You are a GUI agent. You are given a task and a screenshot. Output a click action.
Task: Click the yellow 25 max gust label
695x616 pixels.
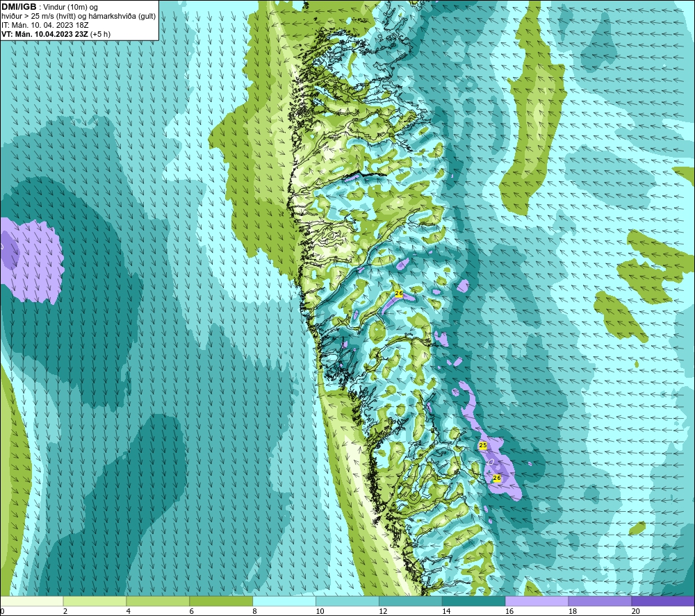(483, 445)
